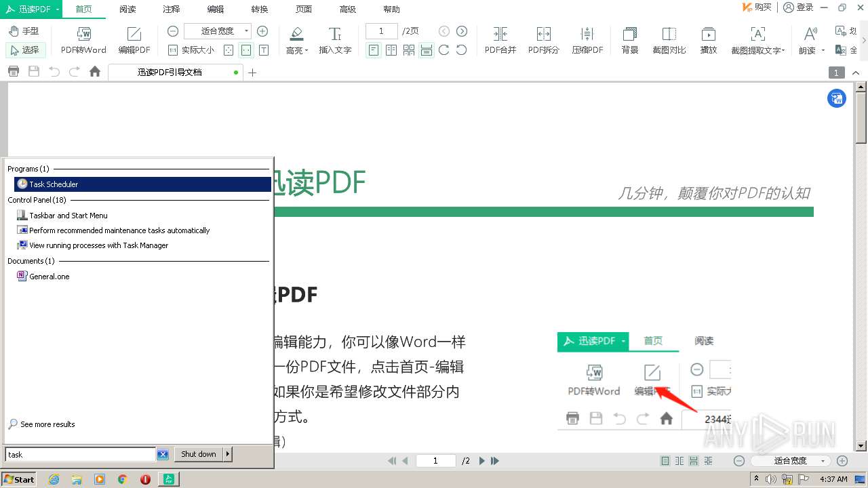Viewport: 868px width, 488px height.
Task: Start read aloud (朗读)
Action: tap(808, 41)
